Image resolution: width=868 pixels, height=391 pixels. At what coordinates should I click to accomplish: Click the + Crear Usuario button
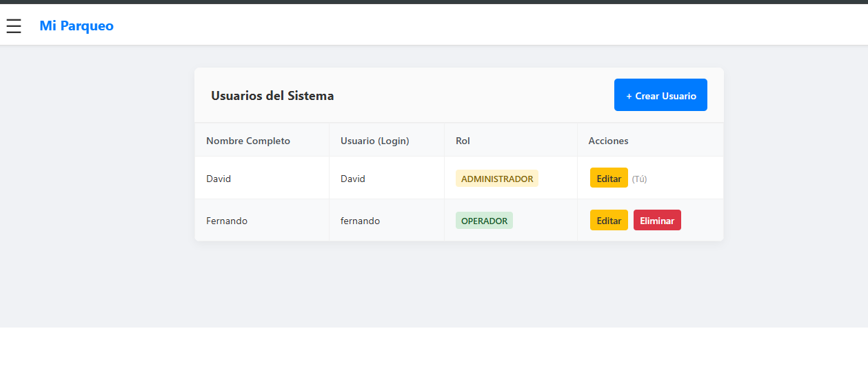[660, 95]
